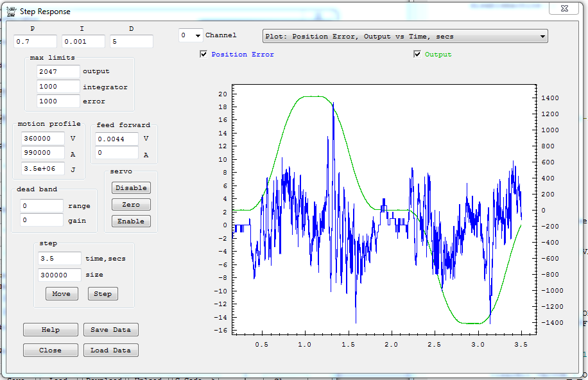
Task: Click the Save Data button
Action: point(110,330)
